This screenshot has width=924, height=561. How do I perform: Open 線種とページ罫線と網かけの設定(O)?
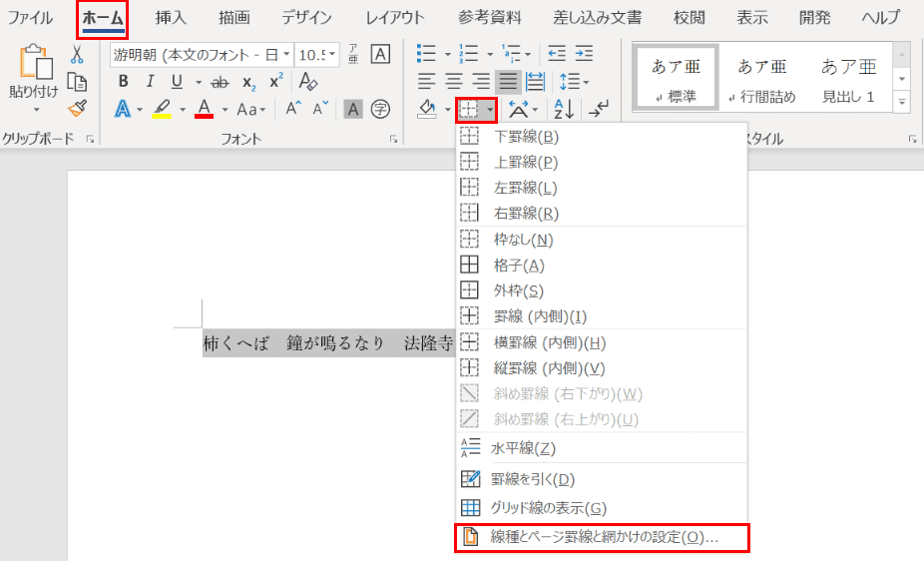(x=602, y=537)
